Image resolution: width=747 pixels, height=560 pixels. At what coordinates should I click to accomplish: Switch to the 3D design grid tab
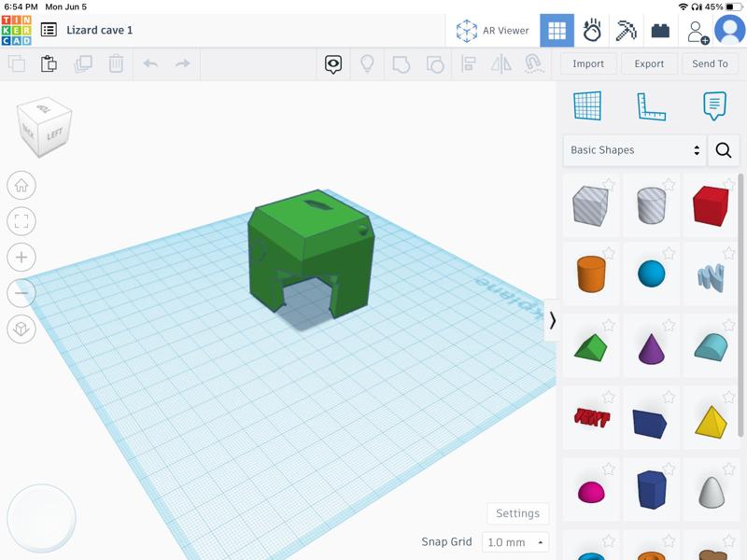[557, 31]
